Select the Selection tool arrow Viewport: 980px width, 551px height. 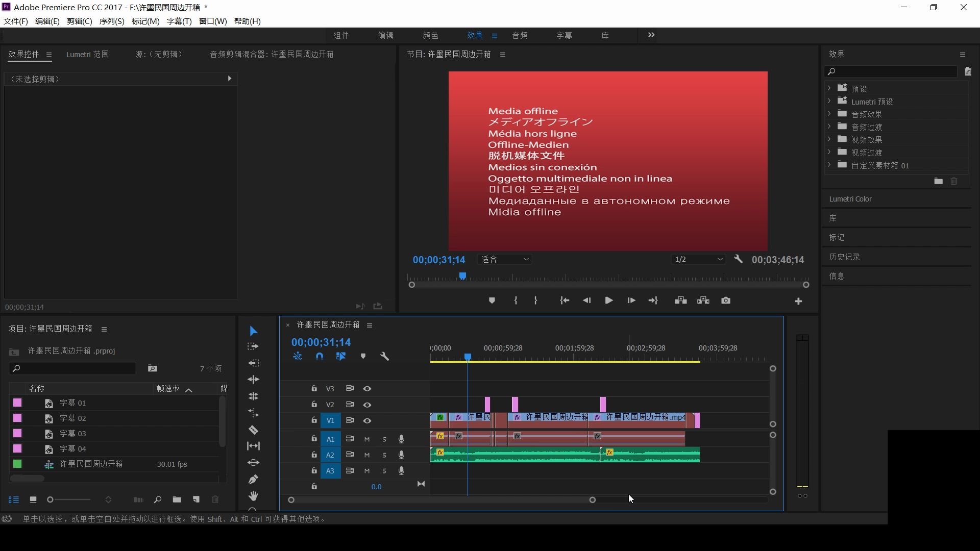(x=253, y=331)
